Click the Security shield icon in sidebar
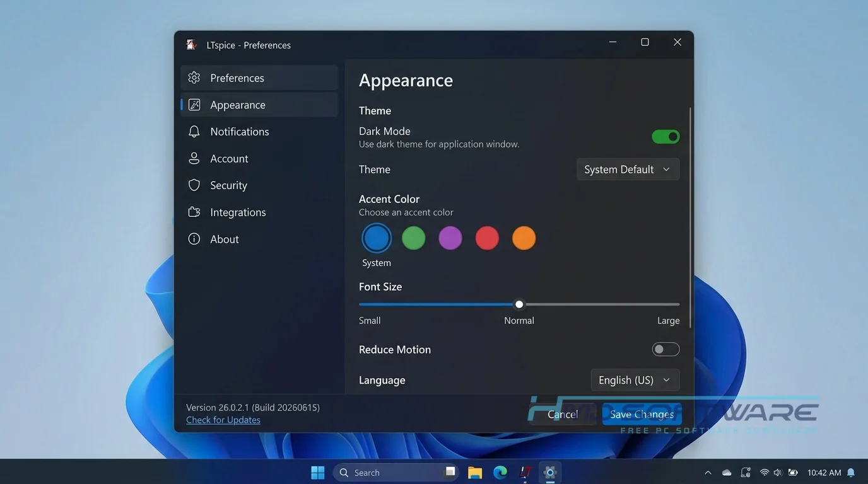This screenshot has width=868, height=484. click(x=194, y=185)
